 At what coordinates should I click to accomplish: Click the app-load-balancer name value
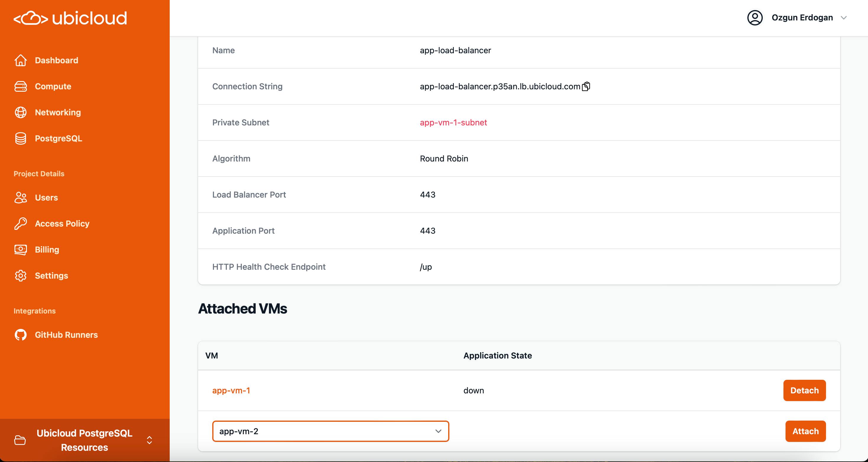[x=455, y=50]
